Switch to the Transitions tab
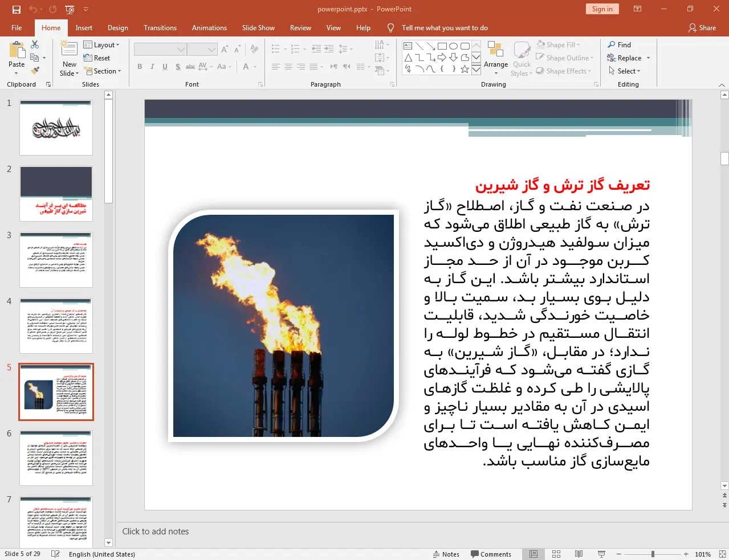729x560 pixels. pyautogui.click(x=160, y=28)
